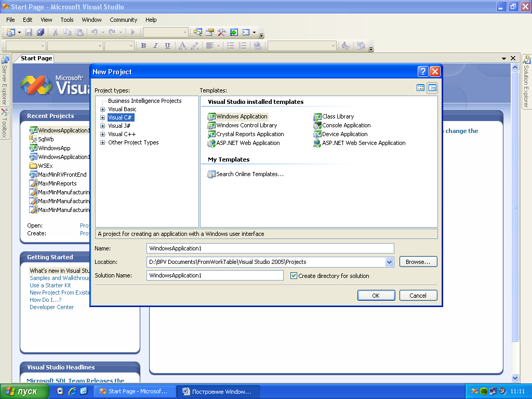
Task: Select Search Online Templates item
Action: tap(246, 174)
